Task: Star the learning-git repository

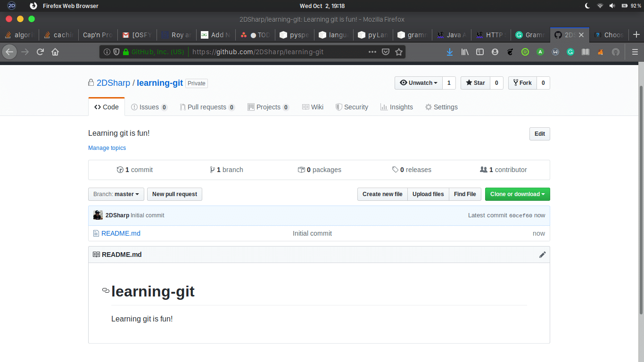Action: (475, 83)
